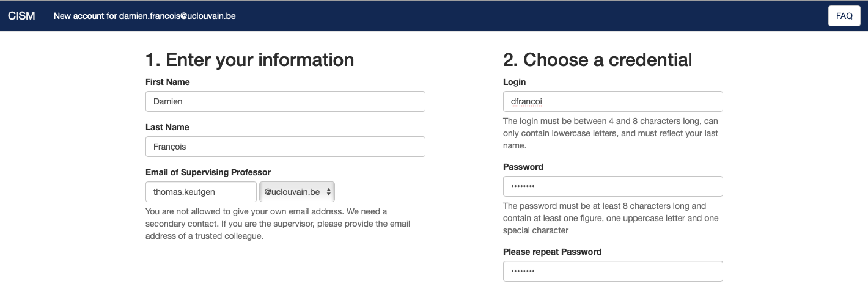Focus the Login field showing dfrancoi
The height and width of the screenshot is (292, 868).
(x=612, y=101)
